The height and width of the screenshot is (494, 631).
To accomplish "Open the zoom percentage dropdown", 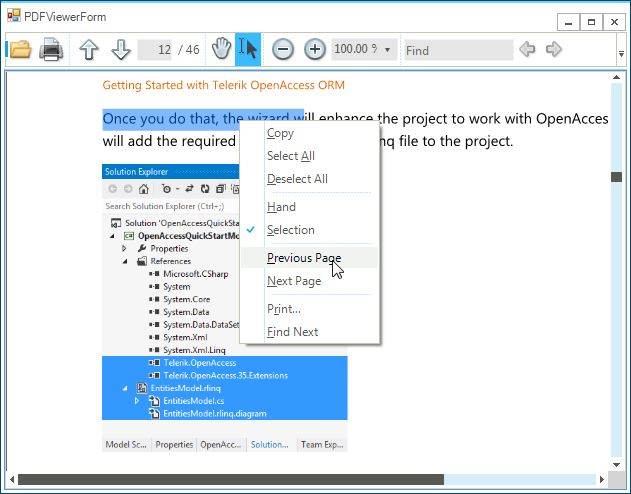I will (x=387, y=50).
